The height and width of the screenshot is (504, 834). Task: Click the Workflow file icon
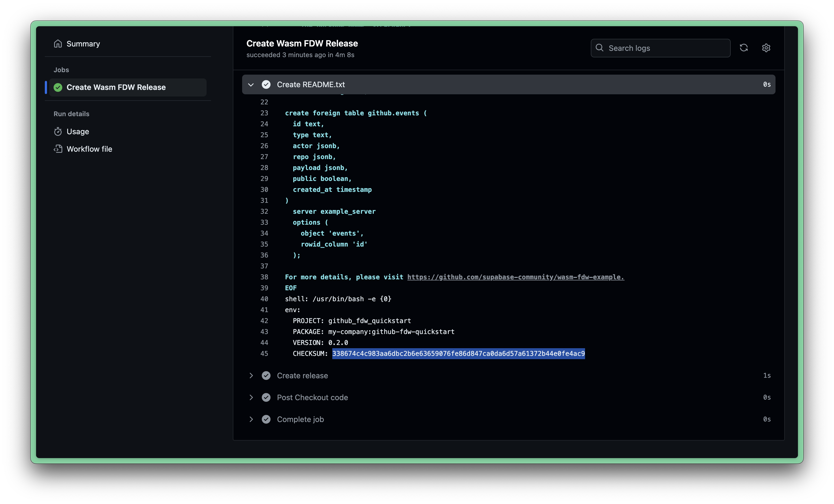pos(58,148)
